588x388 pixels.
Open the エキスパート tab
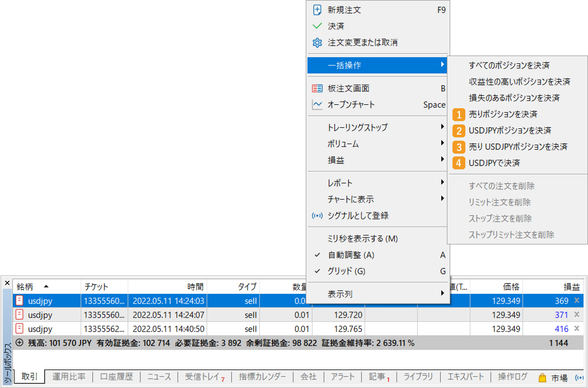coord(466,377)
